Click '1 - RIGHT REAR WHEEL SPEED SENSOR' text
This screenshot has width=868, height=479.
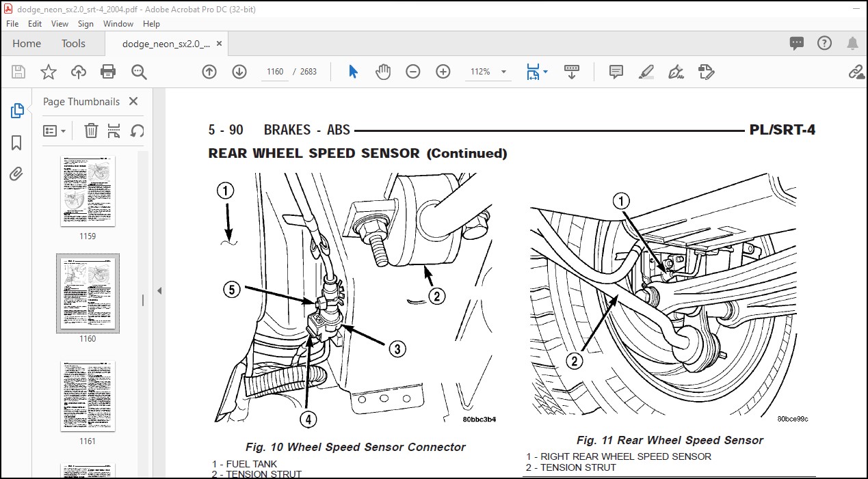click(x=619, y=456)
